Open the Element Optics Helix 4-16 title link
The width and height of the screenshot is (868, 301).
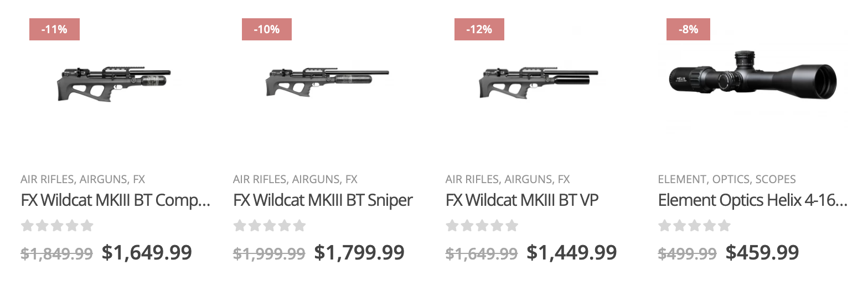[753, 200]
